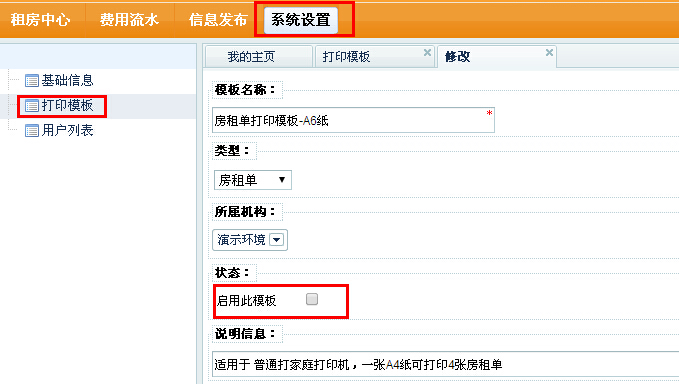This screenshot has width=679, height=384.
Task: Open 用户列表 in the sidebar tree
Action: point(67,131)
